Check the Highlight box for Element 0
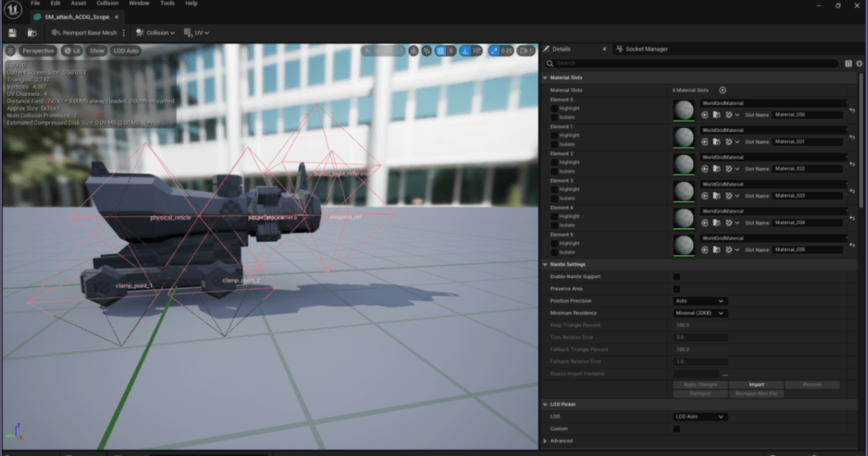Image resolution: width=868 pixels, height=456 pixels. (554, 108)
